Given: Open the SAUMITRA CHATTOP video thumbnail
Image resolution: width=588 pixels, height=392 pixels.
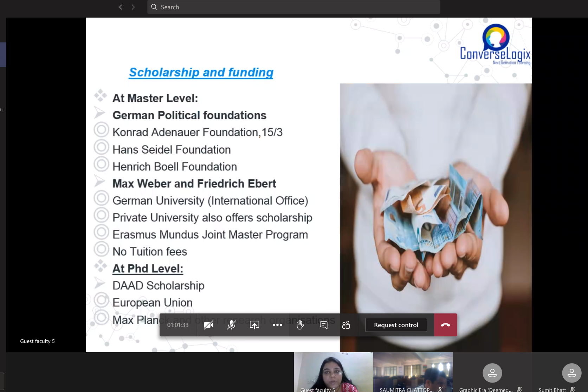Looking at the screenshot, I should click(x=413, y=372).
